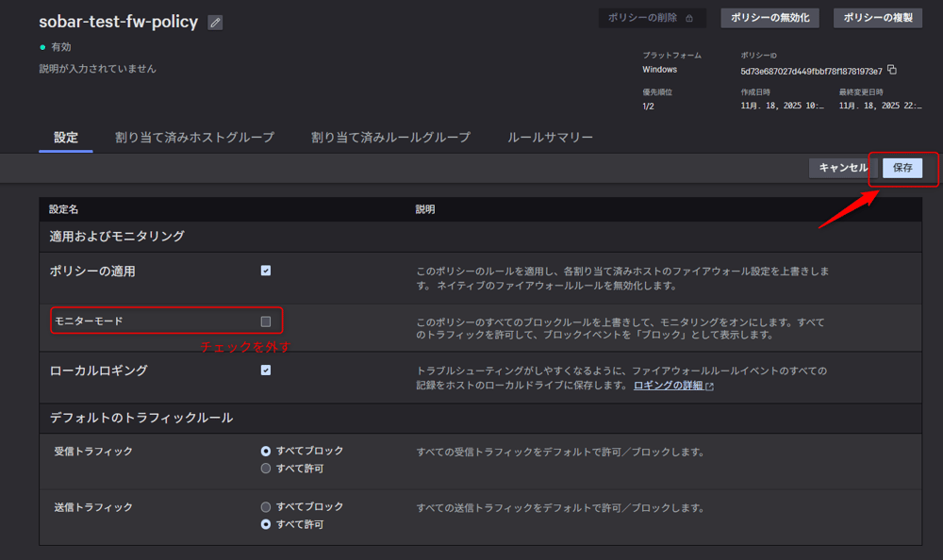Select すべて許可 for 送信トラフィック
This screenshot has height=560, width=943.
(266, 523)
